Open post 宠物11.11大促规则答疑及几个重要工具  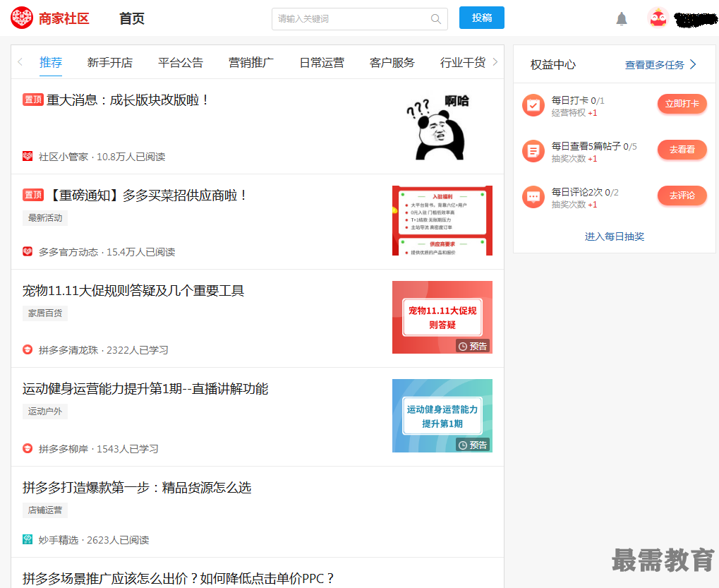click(133, 291)
